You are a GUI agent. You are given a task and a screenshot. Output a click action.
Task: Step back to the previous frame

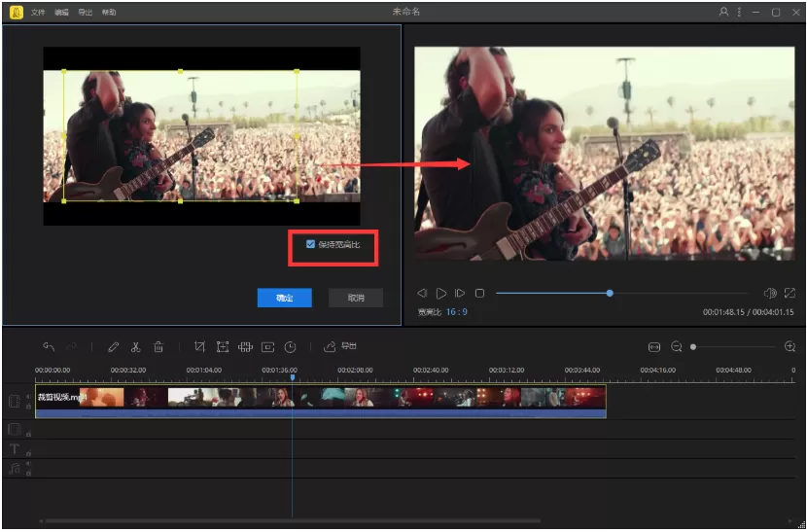point(422,293)
